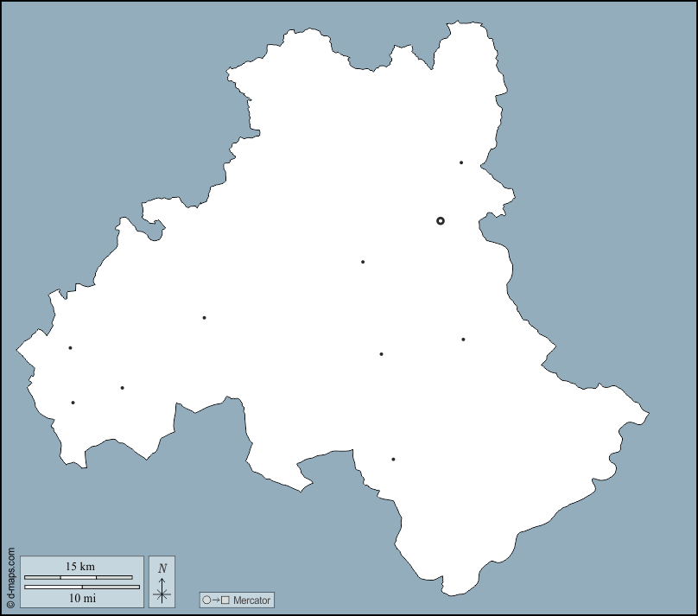The image size is (698, 616).
Task: Click the kilometer scale bar
Action: point(78,577)
